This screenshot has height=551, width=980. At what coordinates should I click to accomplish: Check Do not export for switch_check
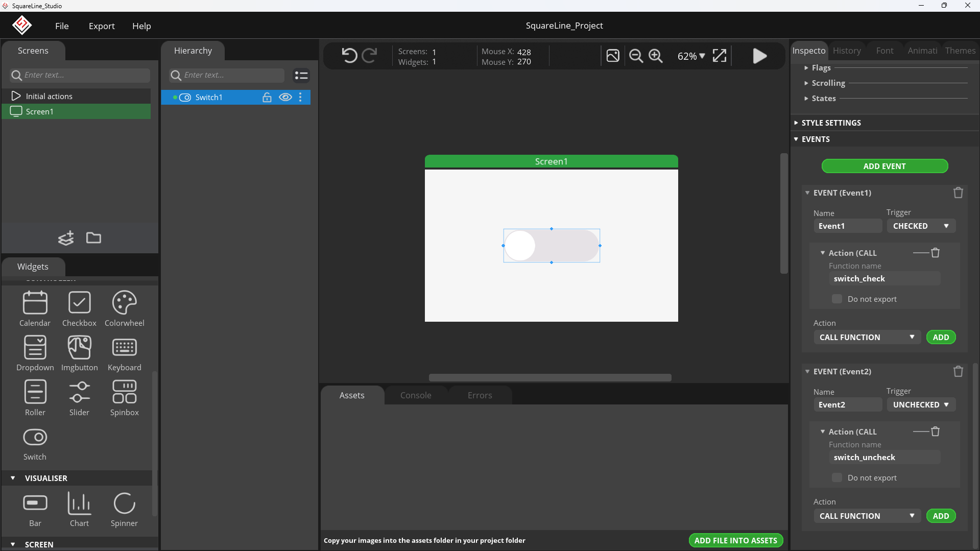click(x=836, y=299)
